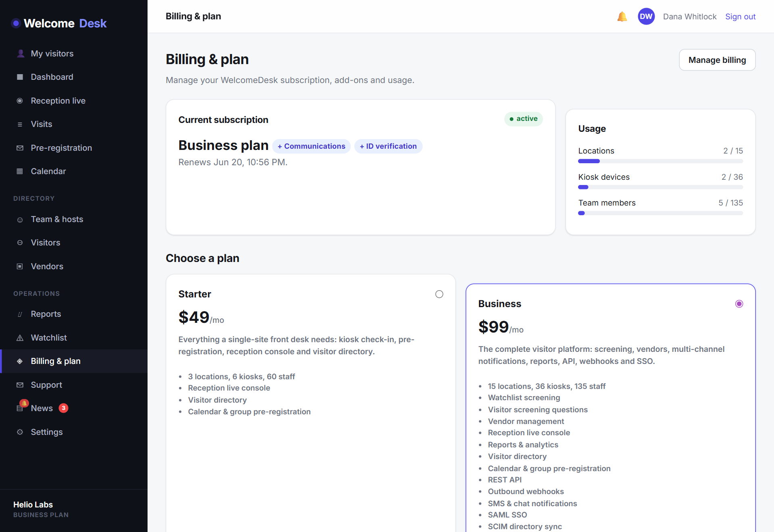
Task: Open the Visitors directory
Action: click(x=74, y=243)
